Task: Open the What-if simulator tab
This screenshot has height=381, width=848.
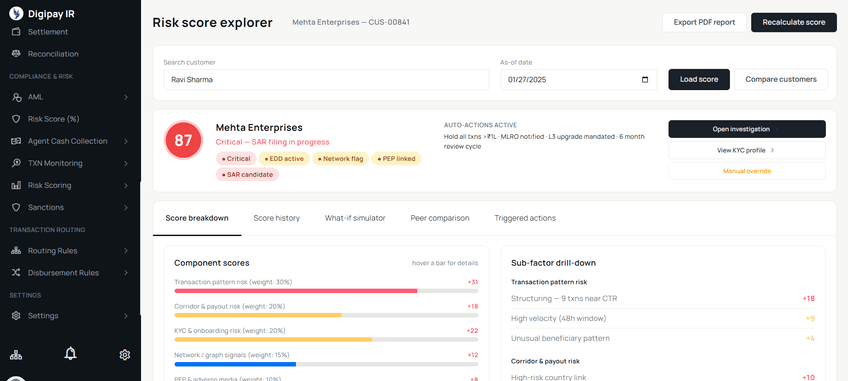Action: pyautogui.click(x=355, y=218)
